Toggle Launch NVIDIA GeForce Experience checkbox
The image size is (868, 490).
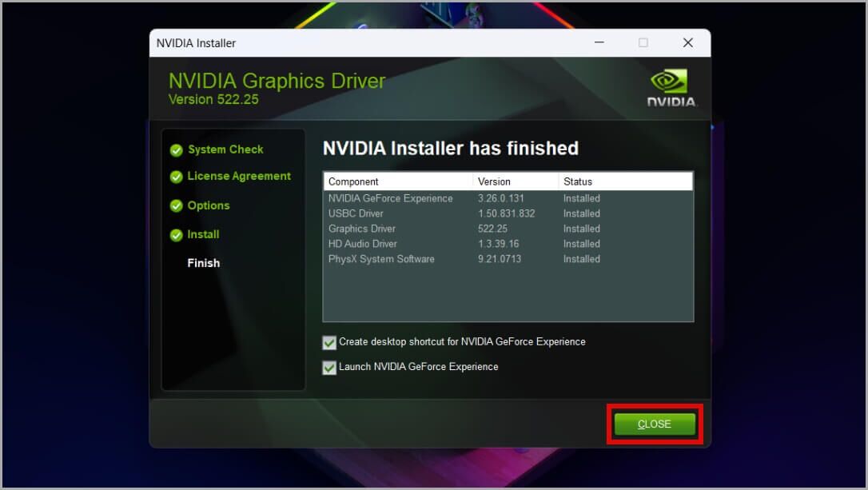pyautogui.click(x=329, y=368)
